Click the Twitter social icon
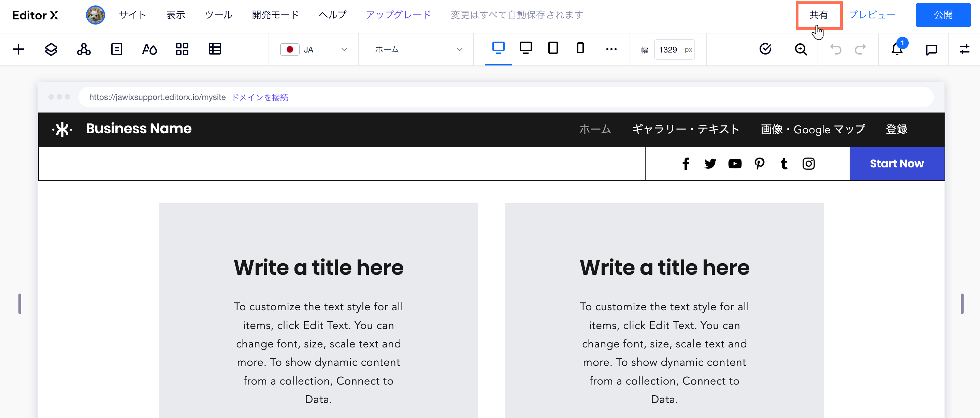The width and height of the screenshot is (980, 418). point(710,164)
